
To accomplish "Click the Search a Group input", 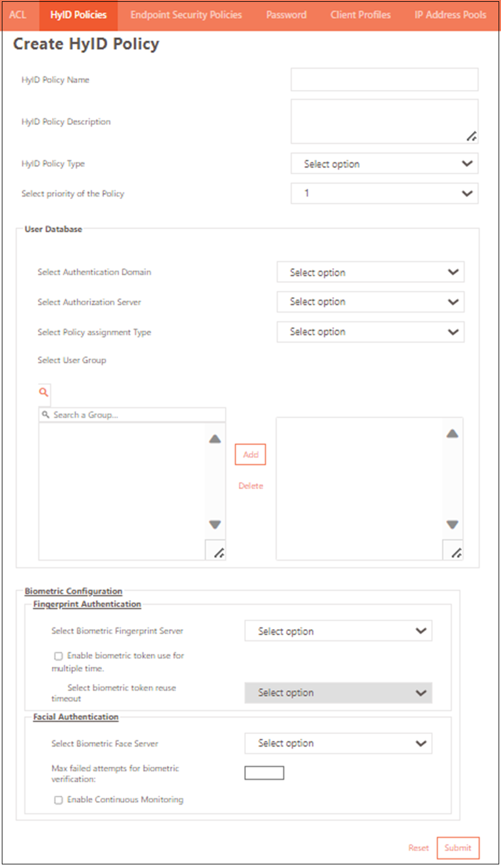I will pyautogui.click(x=132, y=415).
